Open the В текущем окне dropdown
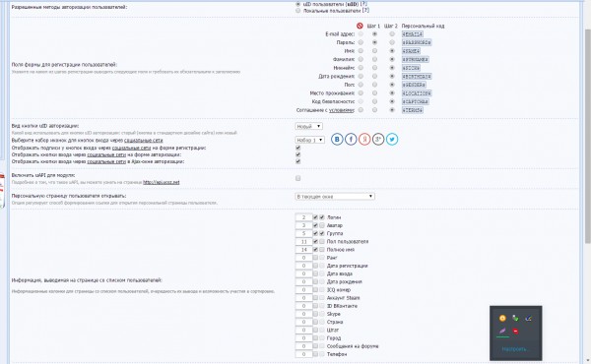The height and width of the screenshot is (364, 591). (x=335, y=197)
